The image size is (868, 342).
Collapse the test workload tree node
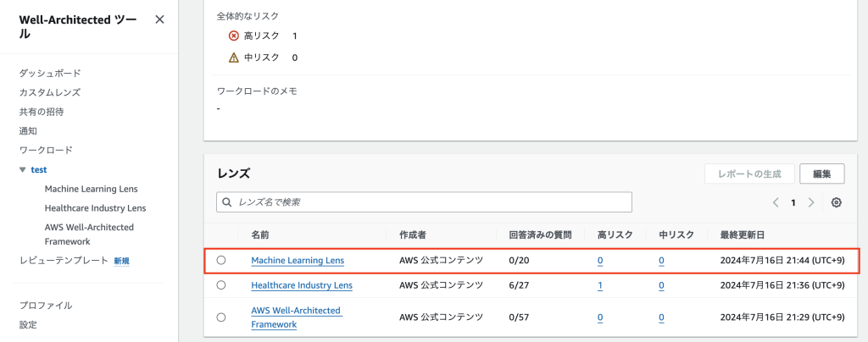click(x=22, y=170)
